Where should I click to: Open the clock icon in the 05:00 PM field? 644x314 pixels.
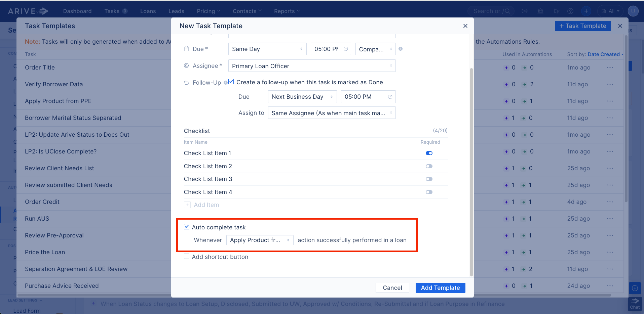point(346,49)
